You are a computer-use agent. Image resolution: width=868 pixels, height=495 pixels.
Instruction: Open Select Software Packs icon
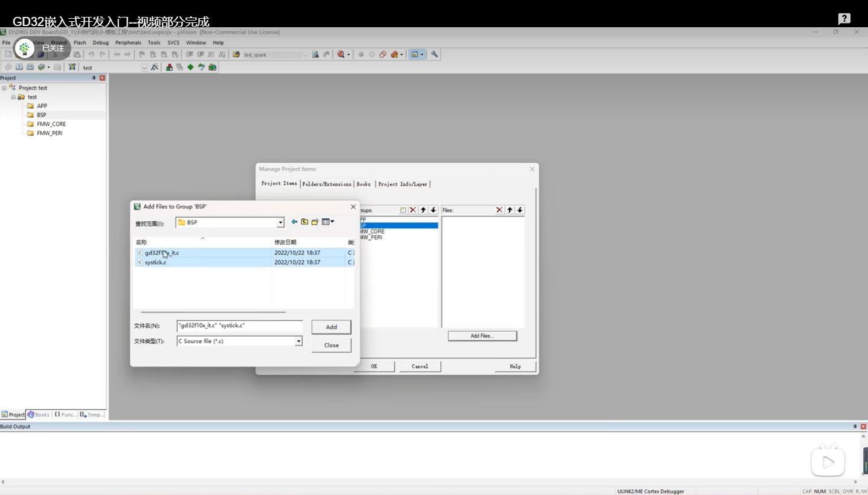coord(201,67)
